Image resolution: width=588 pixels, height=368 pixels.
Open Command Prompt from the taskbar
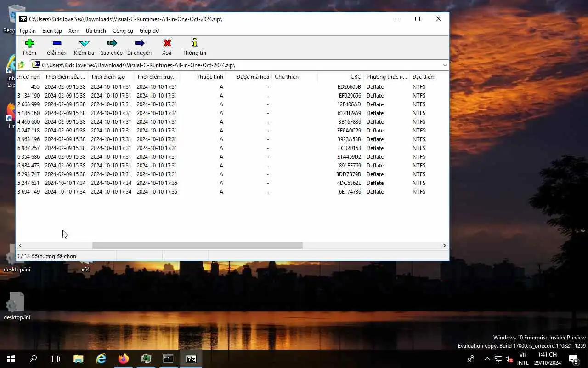point(169,359)
